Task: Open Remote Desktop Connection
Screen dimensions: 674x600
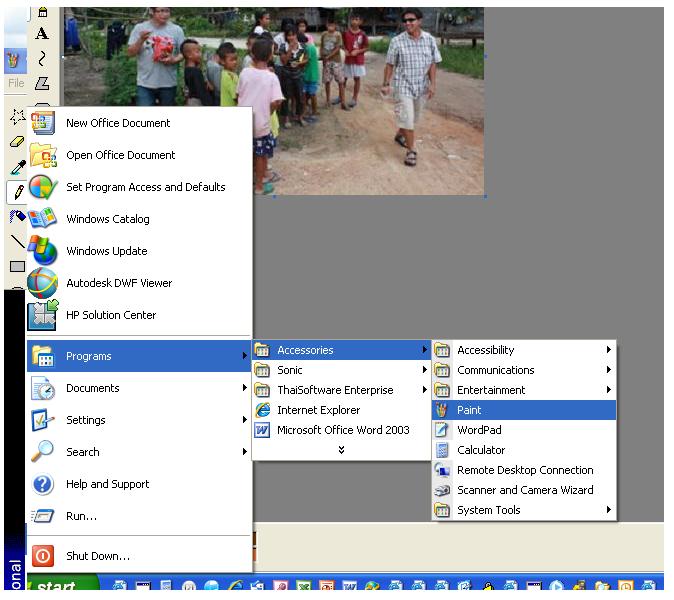Action: click(x=524, y=470)
